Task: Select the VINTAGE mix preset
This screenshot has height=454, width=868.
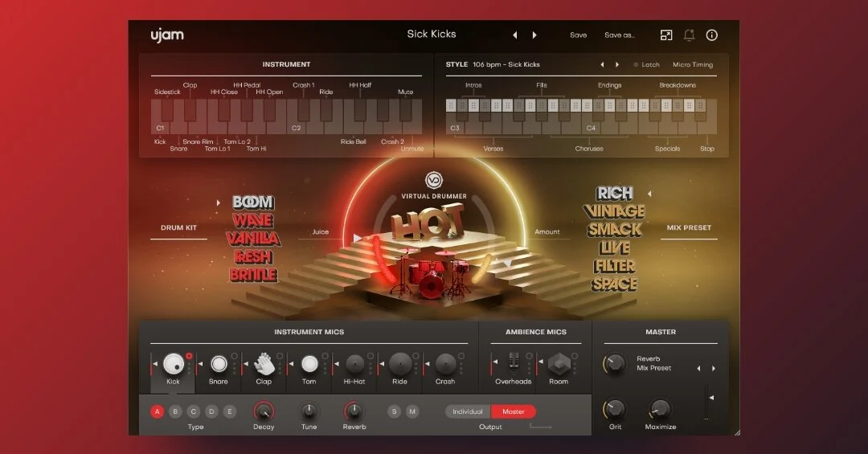Action: point(615,211)
